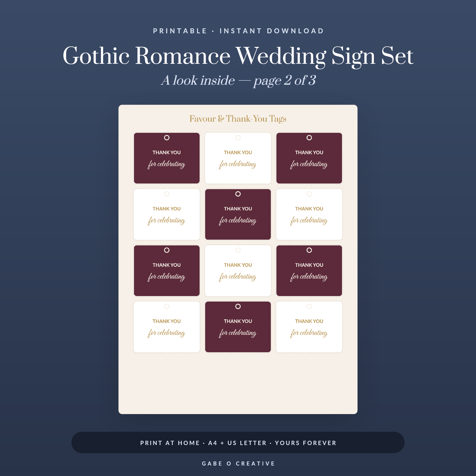
Task: Select the top-center white Thank You tag
Action: click(238, 158)
